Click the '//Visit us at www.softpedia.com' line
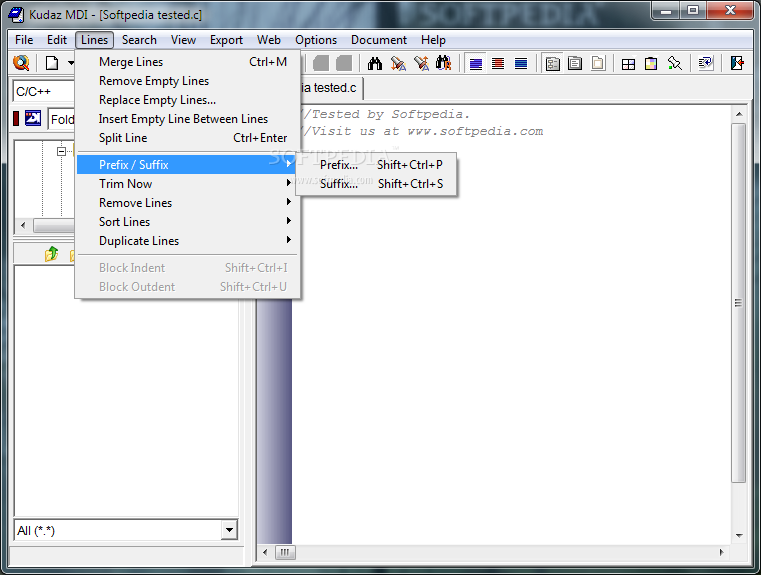Image resolution: width=761 pixels, height=575 pixels. 422,131
